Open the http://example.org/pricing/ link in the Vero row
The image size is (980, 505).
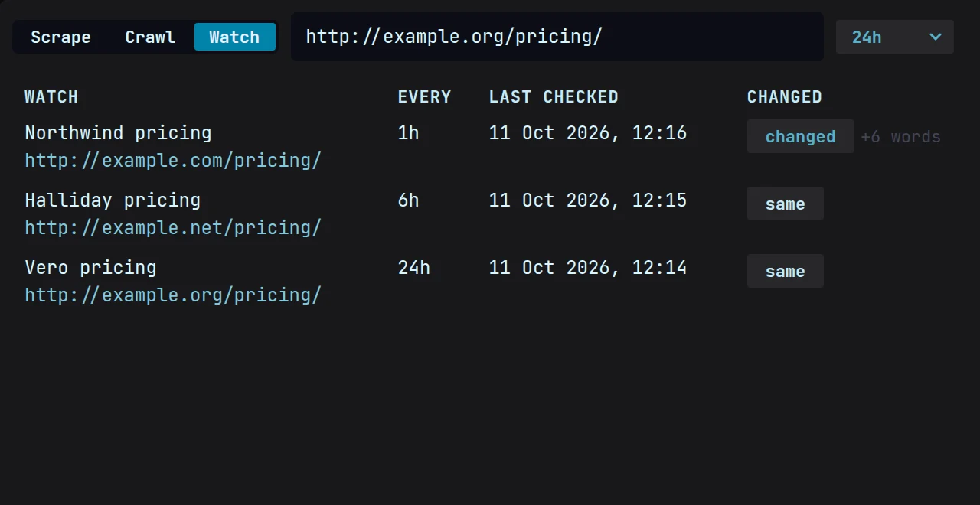click(x=173, y=295)
